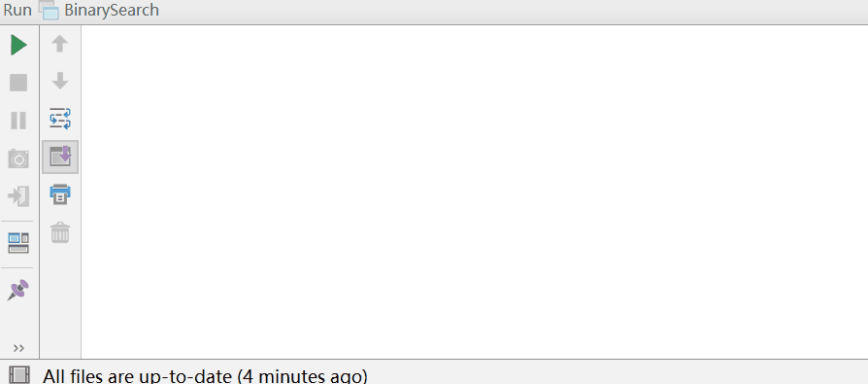
Task: Click the Run tool window title
Action: [17, 11]
